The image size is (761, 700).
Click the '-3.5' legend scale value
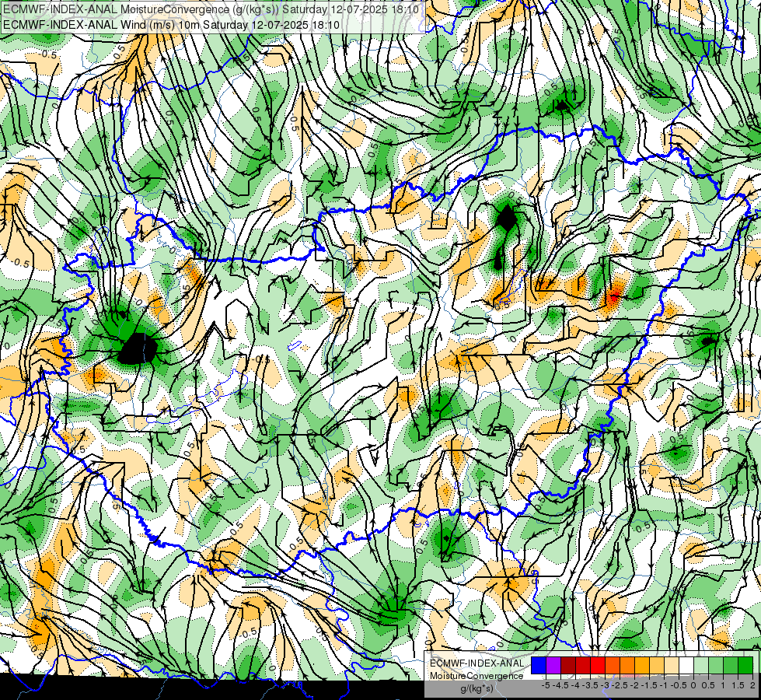click(x=590, y=685)
